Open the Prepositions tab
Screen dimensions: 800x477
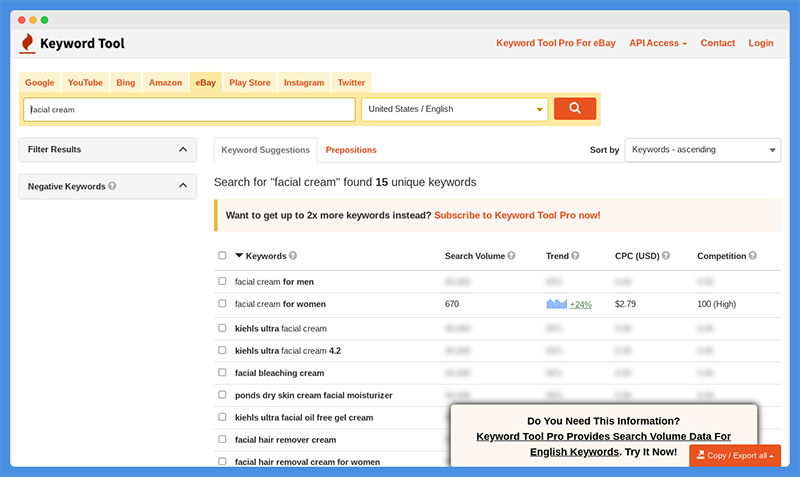[x=351, y=150]
